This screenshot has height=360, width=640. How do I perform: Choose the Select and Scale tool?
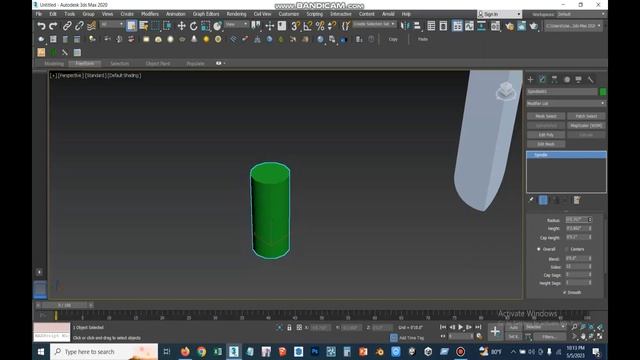pos(205,26)
